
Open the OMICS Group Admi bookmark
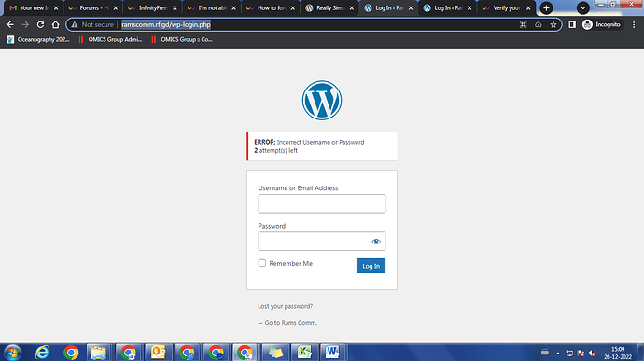point(110,39)
